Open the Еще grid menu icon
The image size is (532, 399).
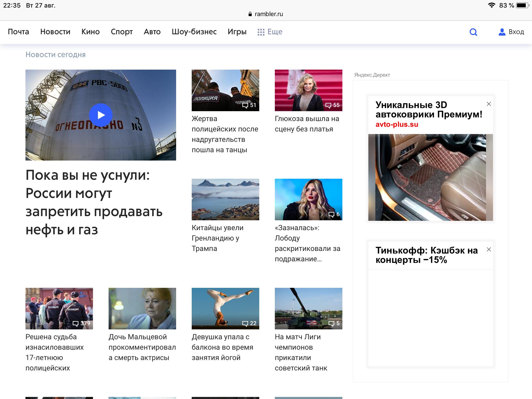coord(261,32)
